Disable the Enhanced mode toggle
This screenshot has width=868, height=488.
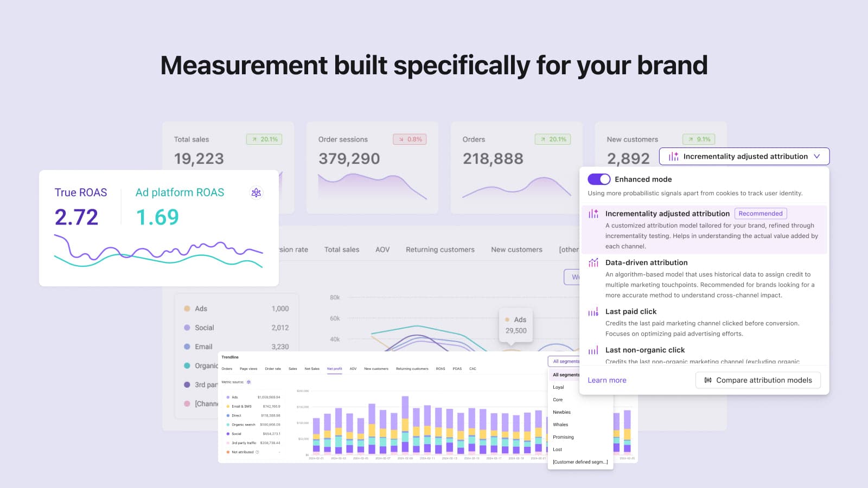pyautogui.click(x=599, y=179)
